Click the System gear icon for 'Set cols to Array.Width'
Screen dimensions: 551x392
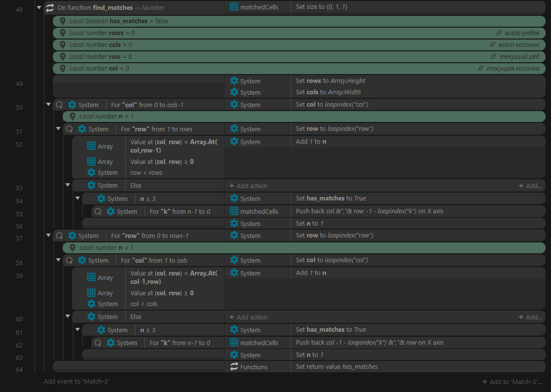pos(234,92)
